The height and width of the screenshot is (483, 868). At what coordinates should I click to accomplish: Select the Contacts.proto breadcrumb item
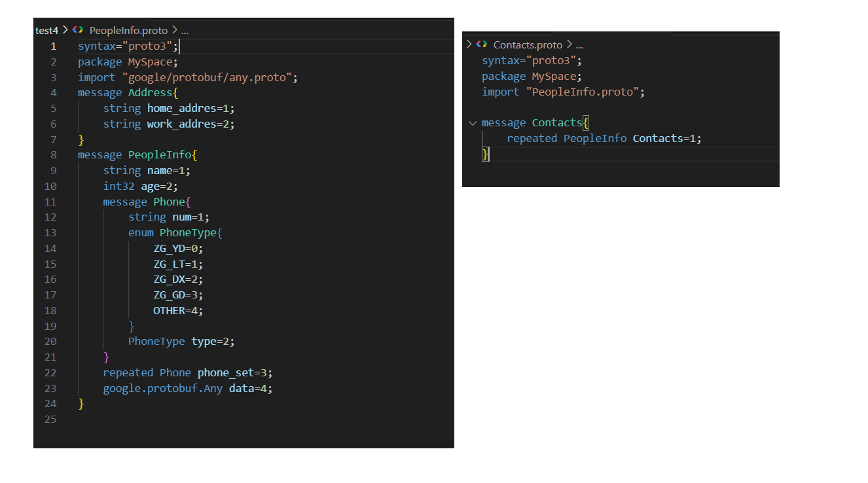point(528,45)
